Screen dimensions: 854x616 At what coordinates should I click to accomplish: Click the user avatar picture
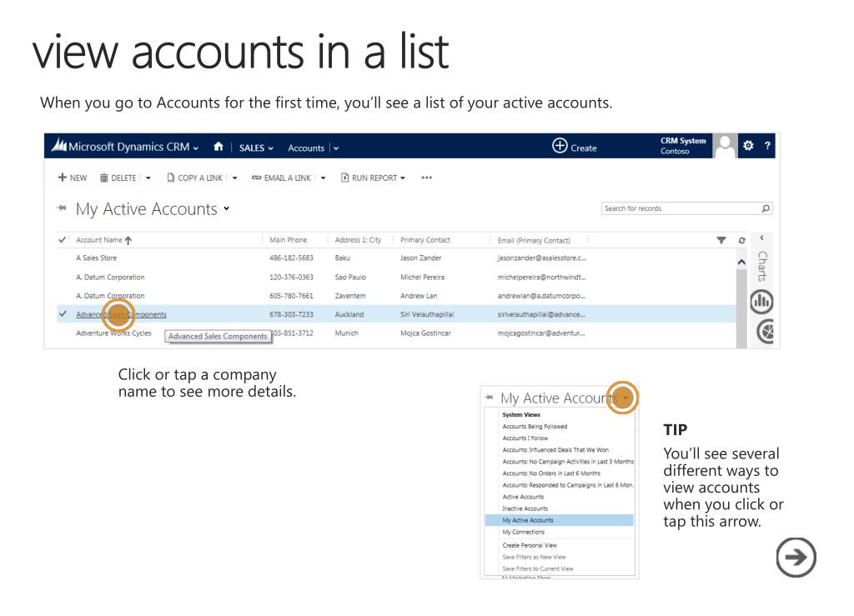(725, 146)
